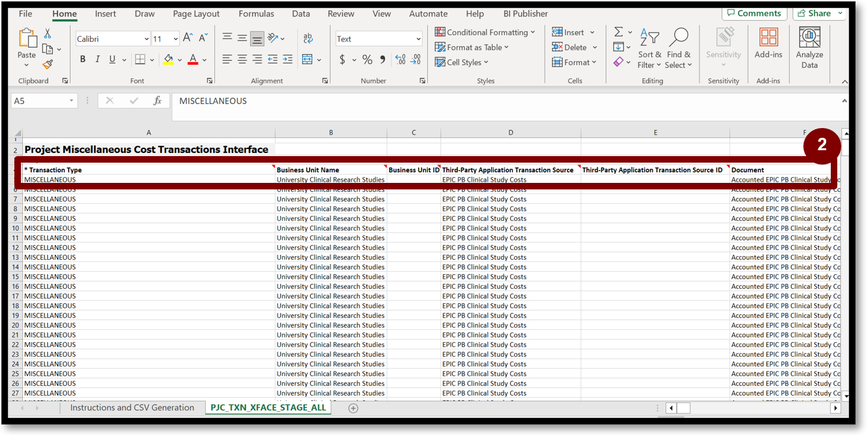This screenshot has height=435, width=868.
Task: Expand Cell Styles gallery
Action: pyautogui.click(x=461, y=62)
